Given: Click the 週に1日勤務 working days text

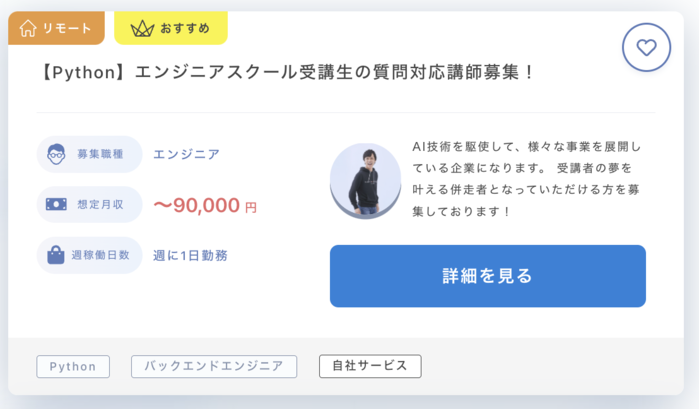Looking at the screenshot, I should tap(190, 256).
